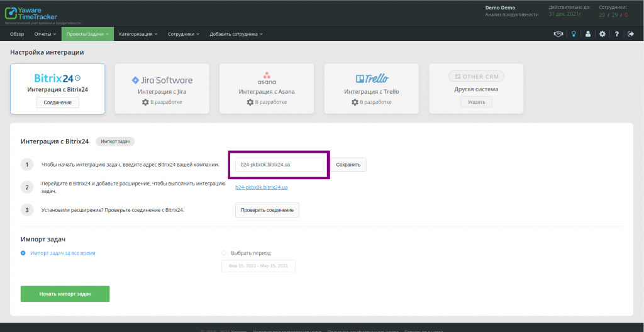The width and height of the screenshot is (644, 332).
Task: Click the Импорт задач tag beside heading
Action: [x=116, y=141]
